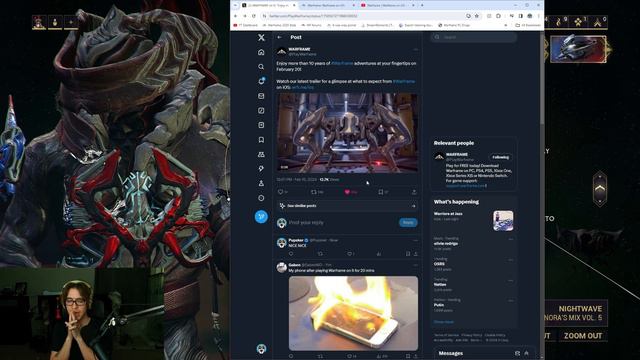This screenshot has width=640, height=360.
Task: Reply icon on the Warframe post
Action: (x=281, y=191)
